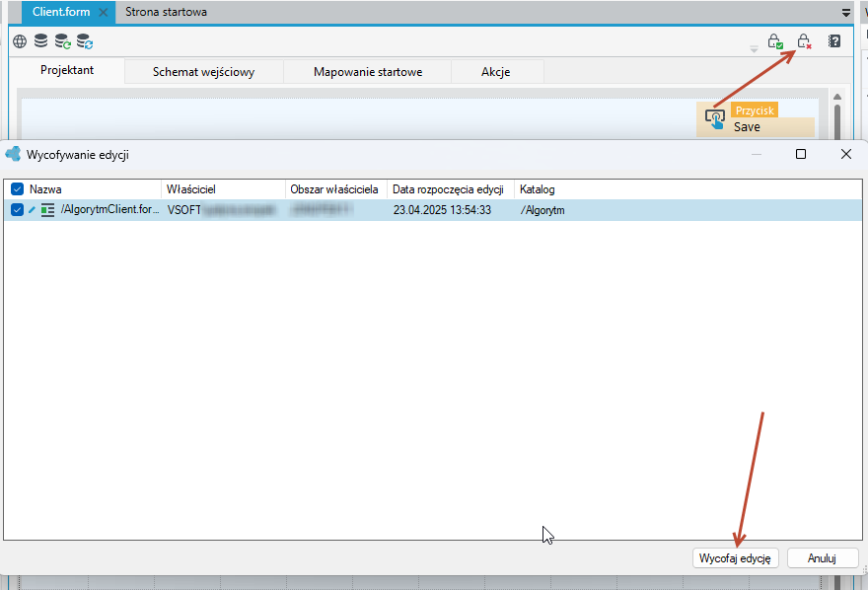Viewport: 868px width, 590px height.
Task: Click the Save button touch icon
Action: coord(715,119)
